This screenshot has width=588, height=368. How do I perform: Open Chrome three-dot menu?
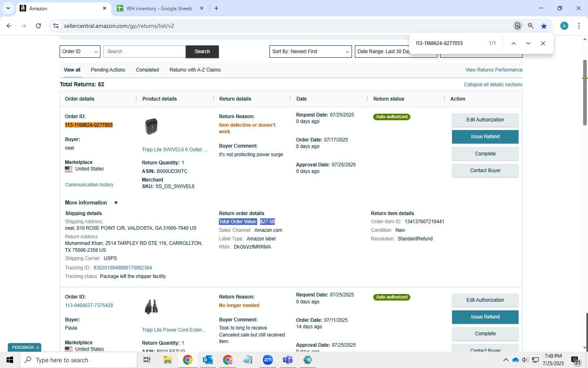click(x=579, y=26)
